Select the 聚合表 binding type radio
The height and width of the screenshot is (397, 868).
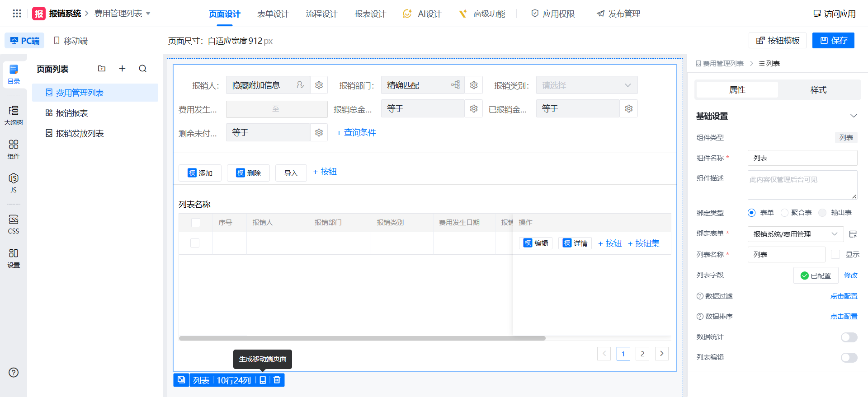[x=785, y=213]
